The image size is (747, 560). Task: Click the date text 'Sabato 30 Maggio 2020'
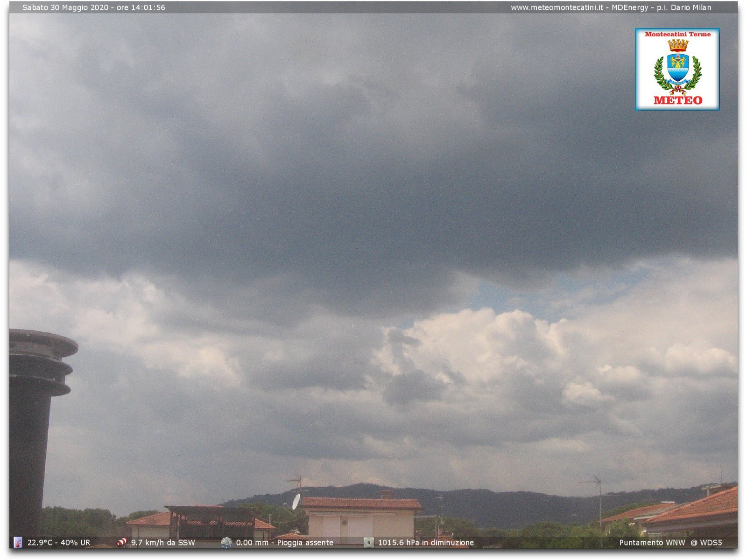pos(65,7)
